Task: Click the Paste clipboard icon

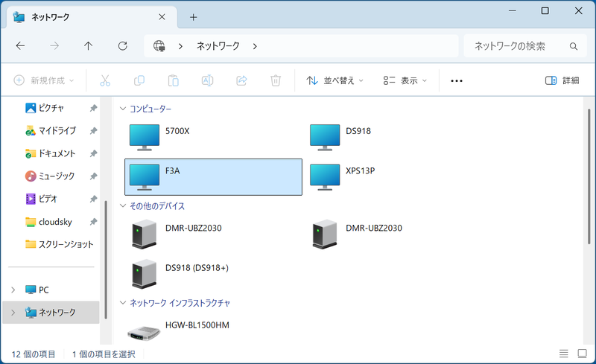Action: [x=174, y=80]
